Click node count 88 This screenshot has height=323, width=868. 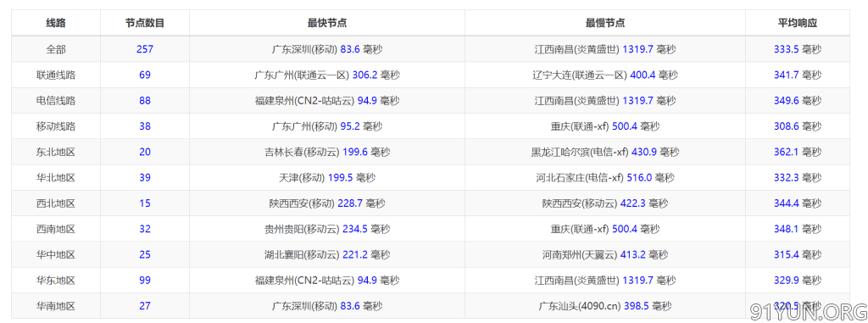[144, 101]
